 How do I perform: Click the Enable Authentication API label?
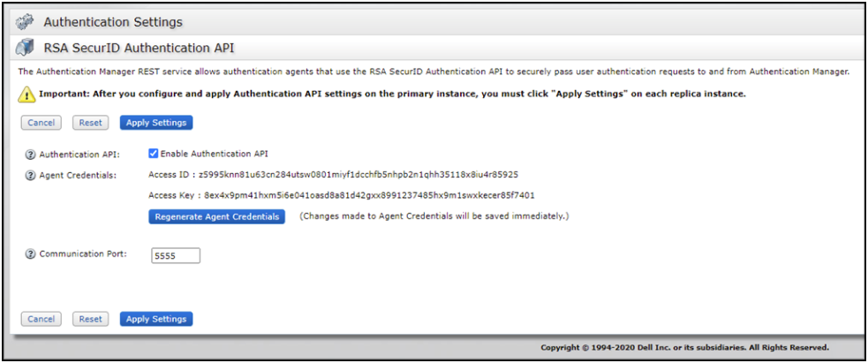pos(215,154)
